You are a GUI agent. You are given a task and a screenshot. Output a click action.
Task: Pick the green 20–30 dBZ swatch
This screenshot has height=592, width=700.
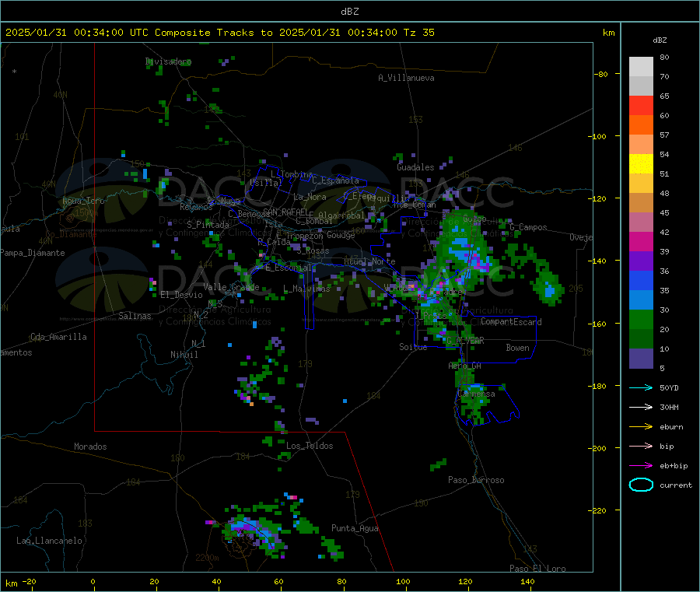click(641, 320)
